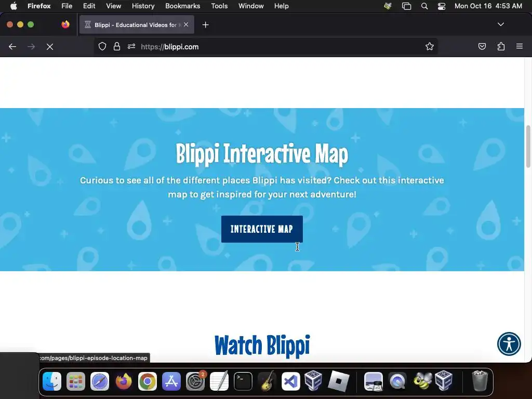Close the Blippi tab
Image resolution: width=532 pixels, height=399 pixels.
[186, 24]
